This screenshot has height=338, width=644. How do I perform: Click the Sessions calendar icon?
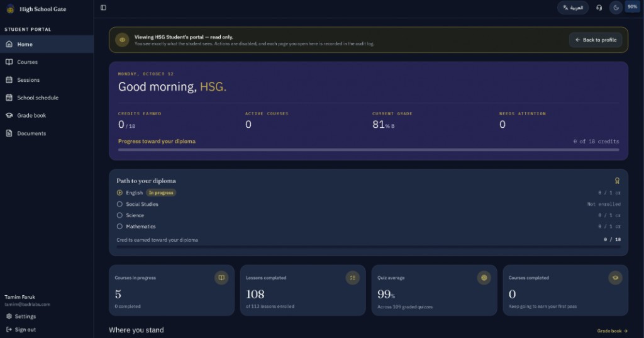pos(9,80)
